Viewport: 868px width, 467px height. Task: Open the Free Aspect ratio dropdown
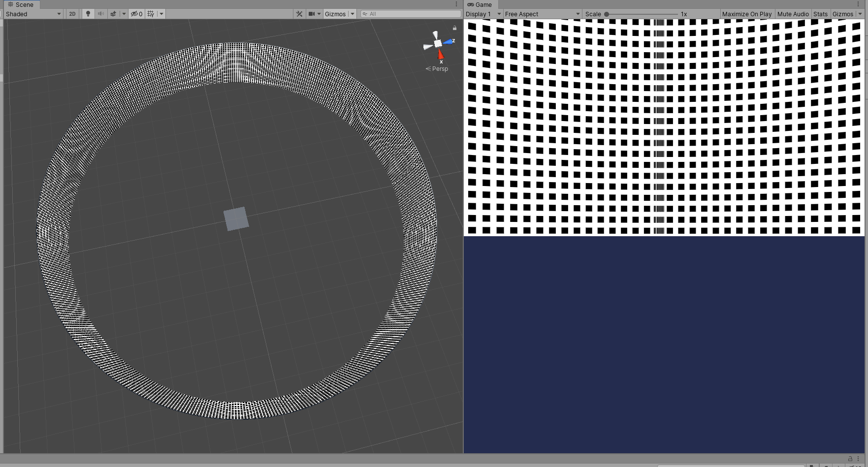click(x=540, y=14)
